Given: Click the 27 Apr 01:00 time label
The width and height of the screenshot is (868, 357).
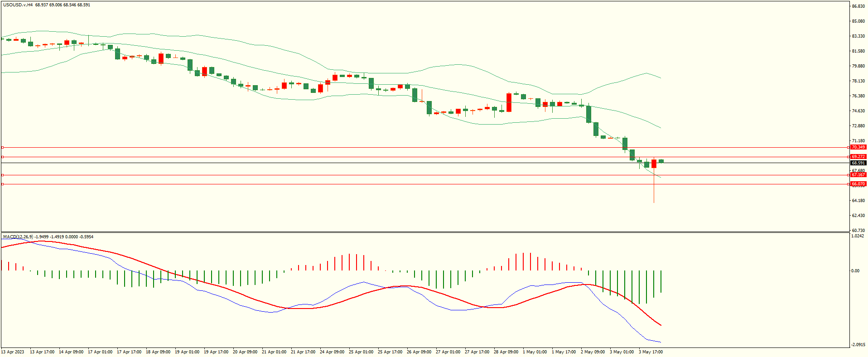Looking at the screenshot, I should pyautogui.click(x=448, y=352).
